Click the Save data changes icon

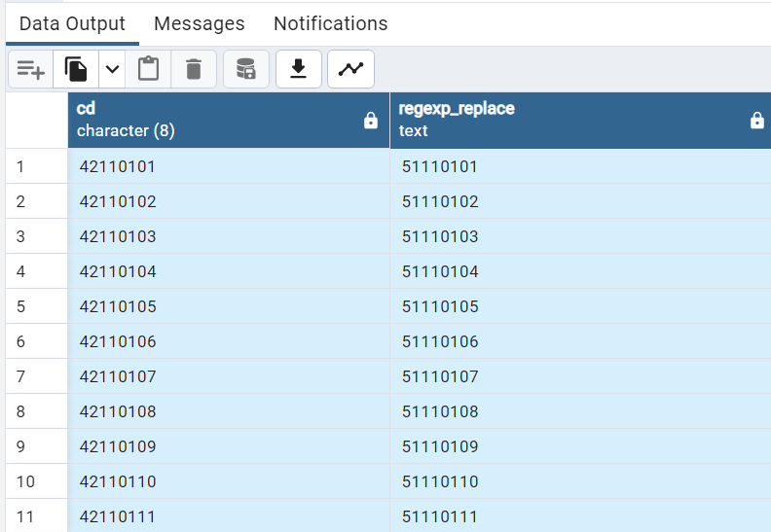[246, 69]
